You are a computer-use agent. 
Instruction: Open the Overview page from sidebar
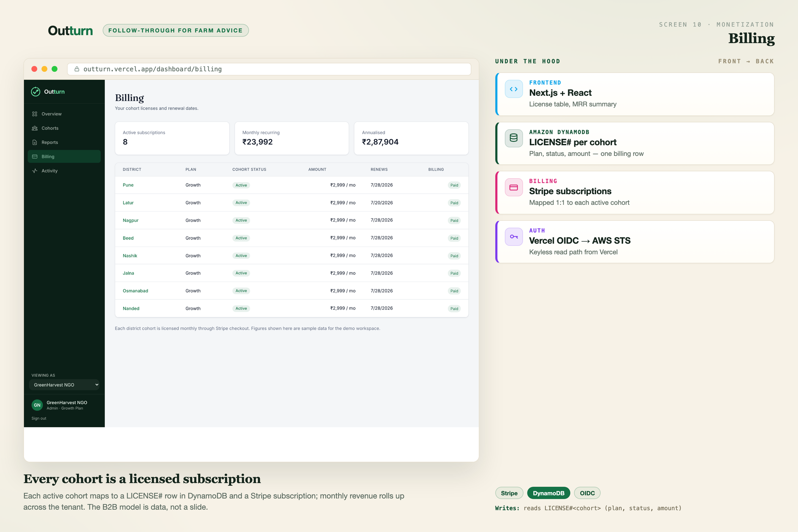[x=64, y=114]
